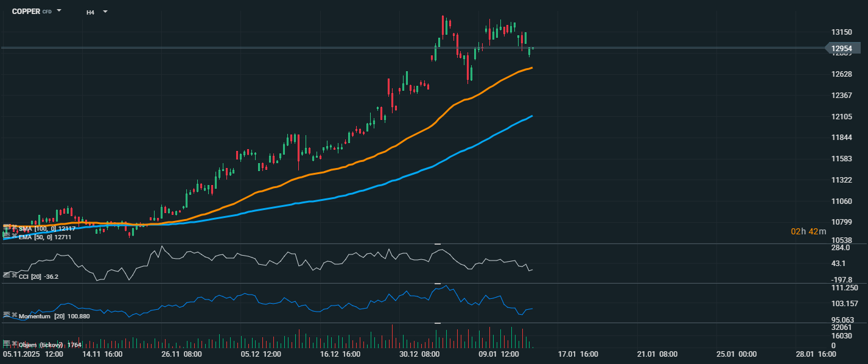The width and height of the screenshot is (868, 364).
Task: Remove the Momentum indicator with its X icon
Action: pos(15,314)
